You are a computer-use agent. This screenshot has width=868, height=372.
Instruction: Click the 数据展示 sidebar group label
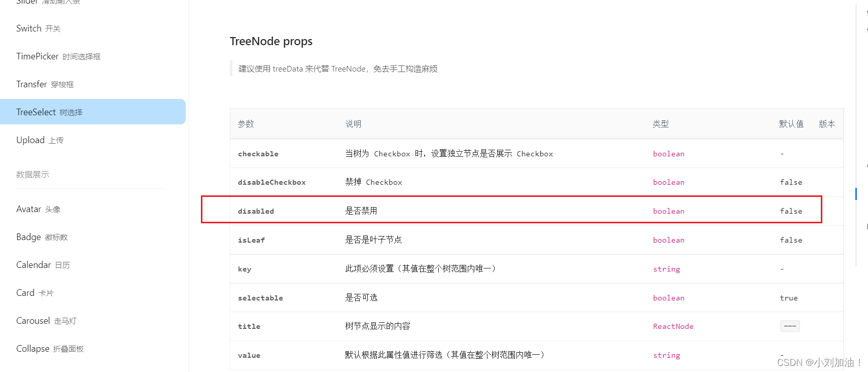click(32, 175)
